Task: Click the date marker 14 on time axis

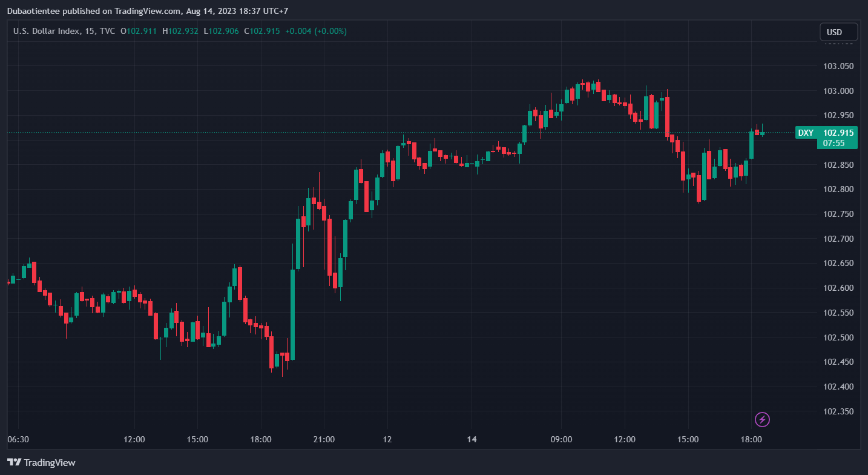Action: click(472, 439)
